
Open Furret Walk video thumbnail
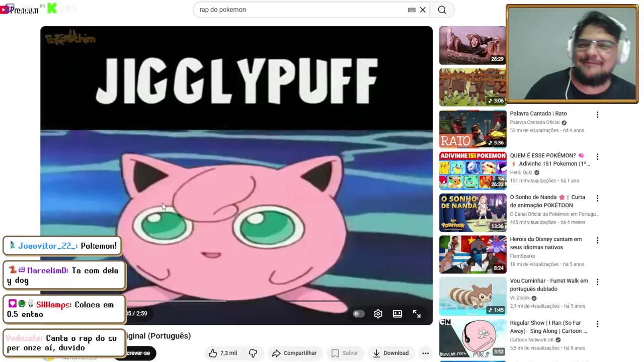[x=472, y=296]
